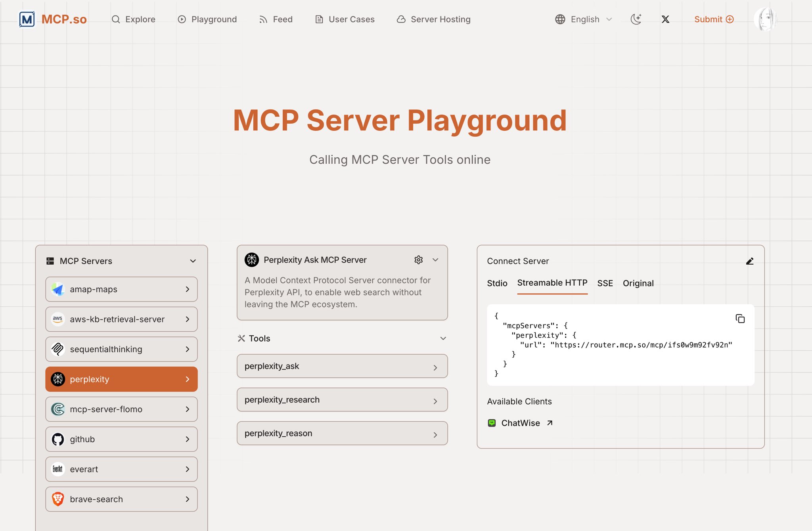Select the amap-maps server
Image resolution: width=812 pixels, height=531 pixels.
point(121,289)
